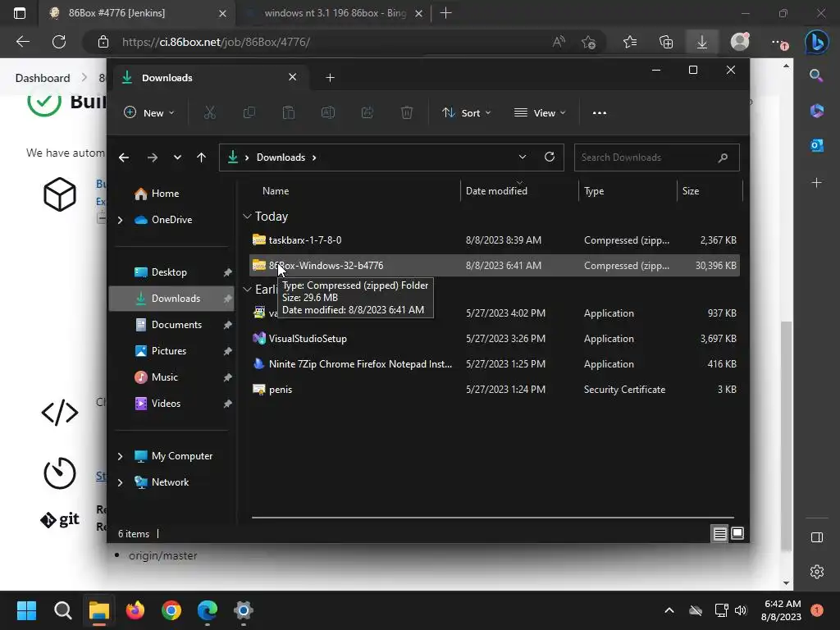Click the Rename icon in Explorer toolbar
This screenshot has height=630, width=840.
(x=328, y=112)
